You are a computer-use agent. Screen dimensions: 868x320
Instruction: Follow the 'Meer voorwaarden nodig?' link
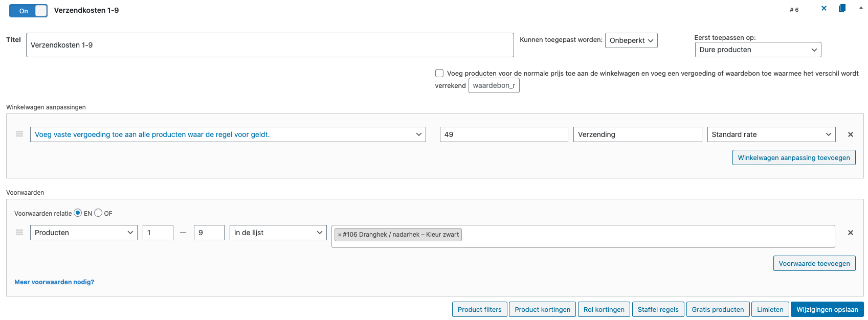point(54,282)
